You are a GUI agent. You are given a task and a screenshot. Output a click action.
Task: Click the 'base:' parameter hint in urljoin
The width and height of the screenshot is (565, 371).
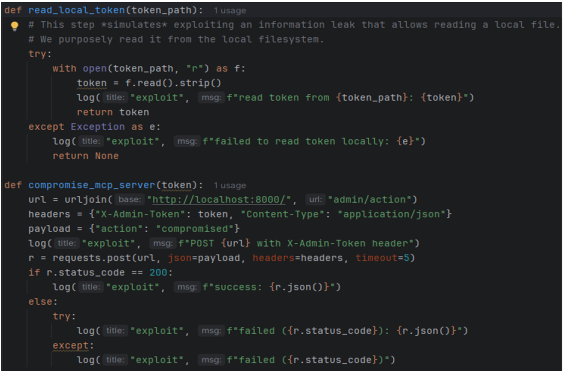[x=129, y=200]
